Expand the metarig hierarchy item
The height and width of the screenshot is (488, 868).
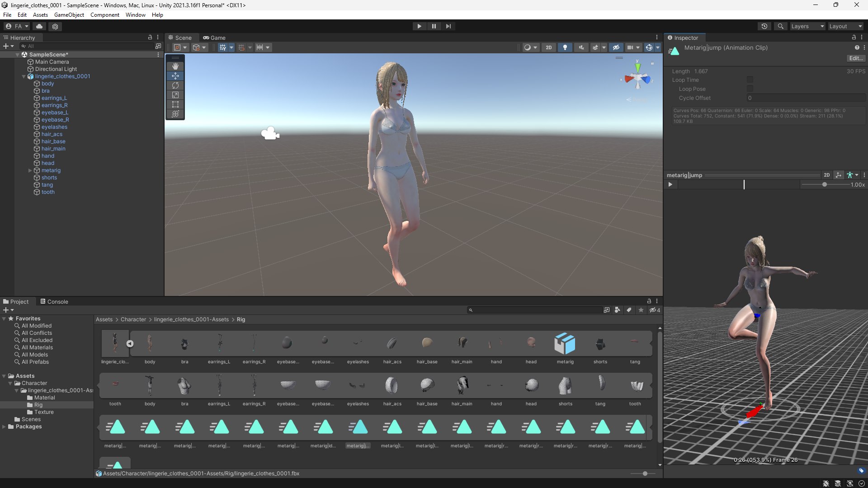[x=30, y=170]
